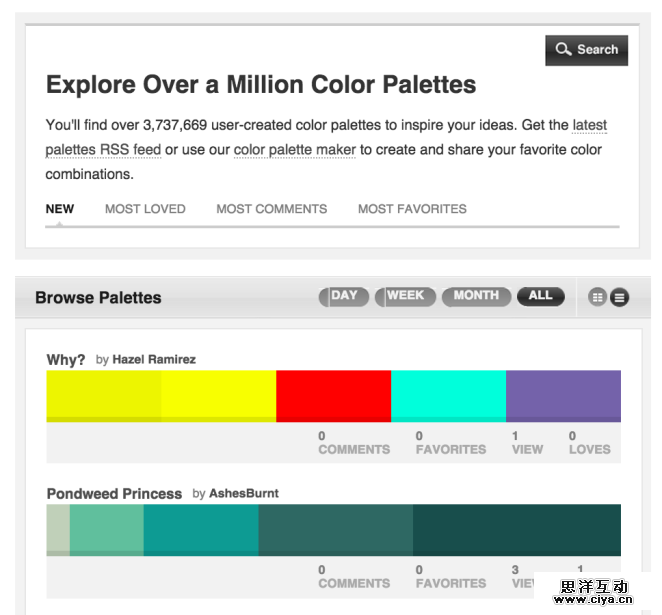Image resolution: width=662 pixels, height=615 pixels.
Task: Click the red swatch in Why? palette
Action: click(333, 396)
